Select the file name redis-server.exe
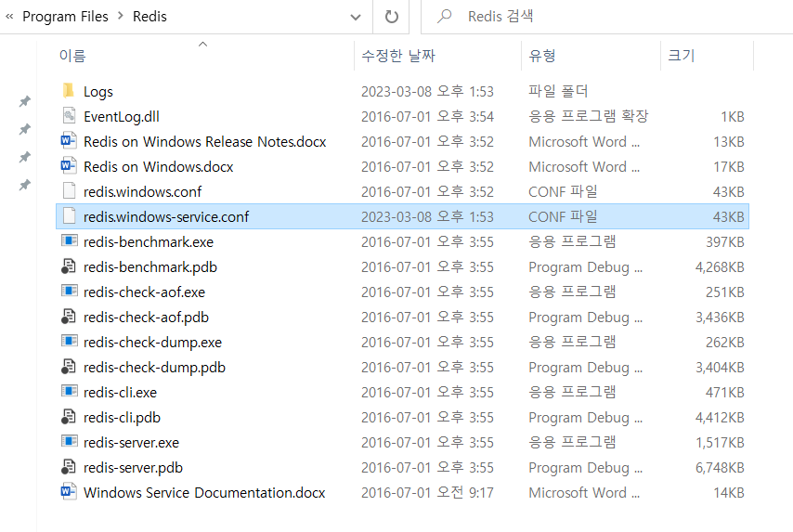The width and height of the screenshot is (793, 532). click(x=132, y=443)
